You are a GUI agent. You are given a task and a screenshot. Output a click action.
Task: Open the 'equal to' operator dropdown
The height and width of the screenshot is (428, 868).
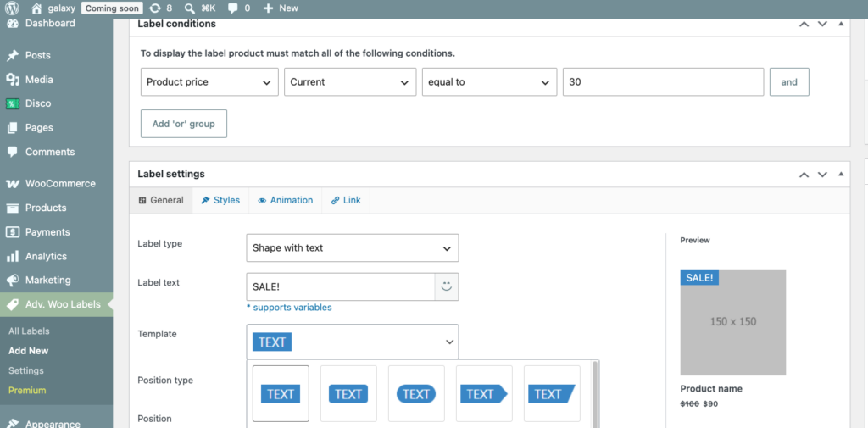point(489,82)
